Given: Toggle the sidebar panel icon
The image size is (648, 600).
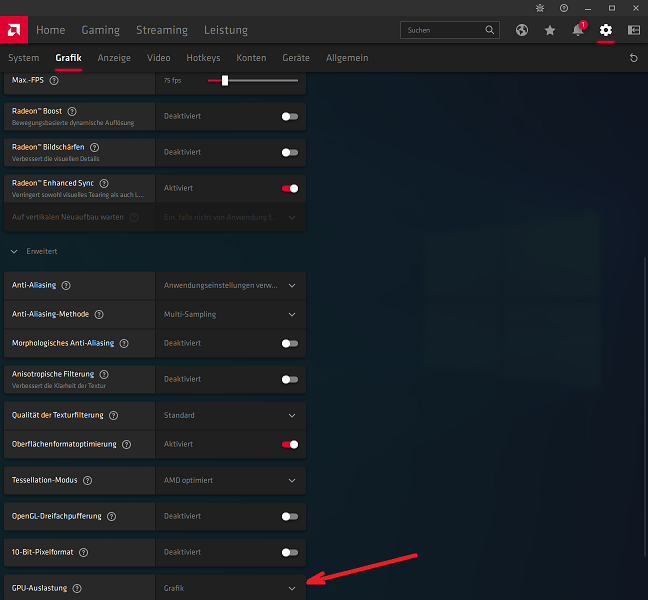Looking at the screenshot, I should point(634,30).
